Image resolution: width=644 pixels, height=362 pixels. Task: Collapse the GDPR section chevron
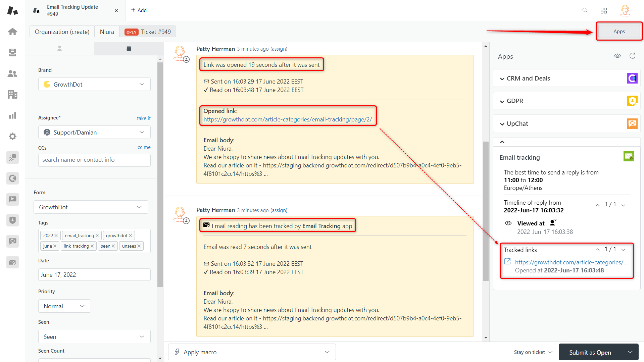tap(502, 101)
